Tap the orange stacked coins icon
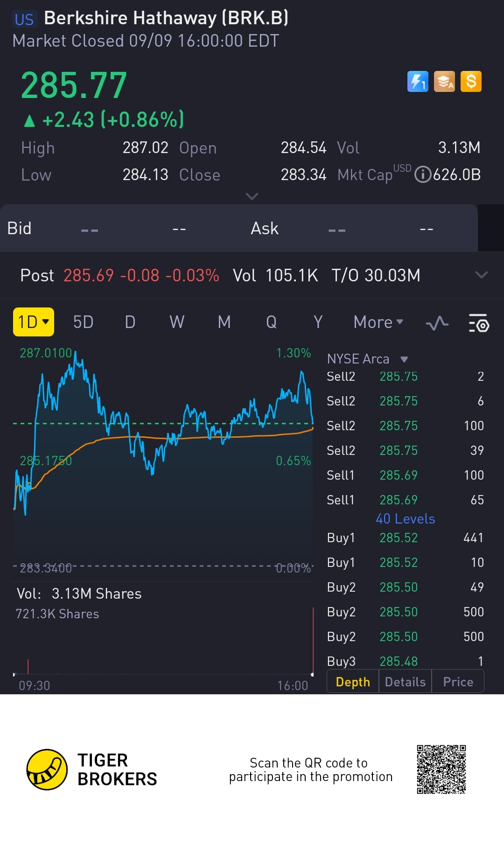504x845 pixels. [x=444, y=82]
